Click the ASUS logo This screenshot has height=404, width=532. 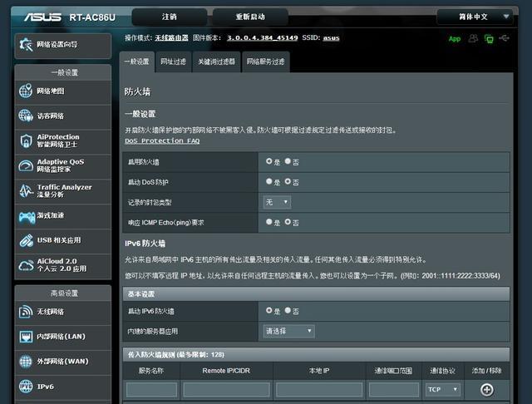[42, 17]
